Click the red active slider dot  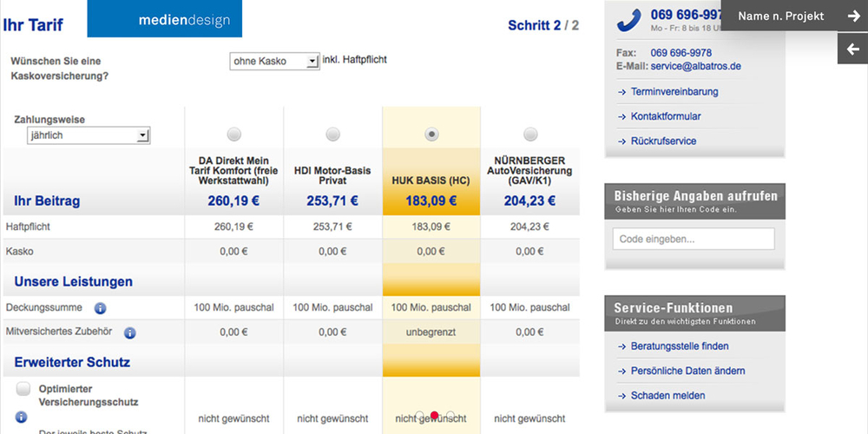click(435, 415)
